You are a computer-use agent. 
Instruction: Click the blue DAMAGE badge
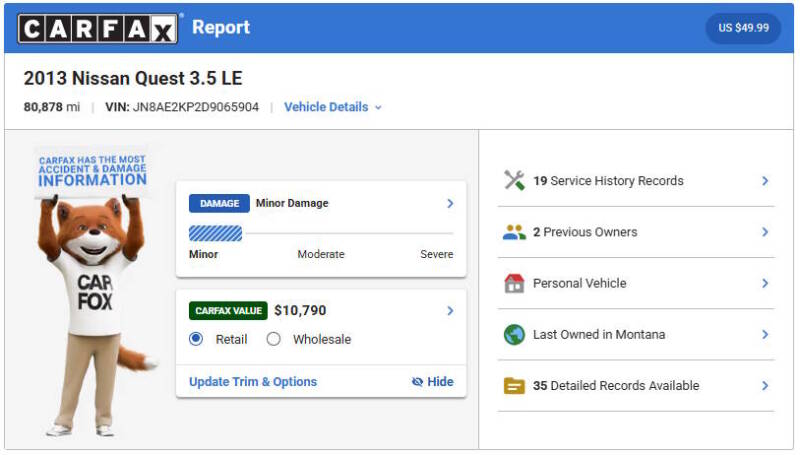pos(219,203)
